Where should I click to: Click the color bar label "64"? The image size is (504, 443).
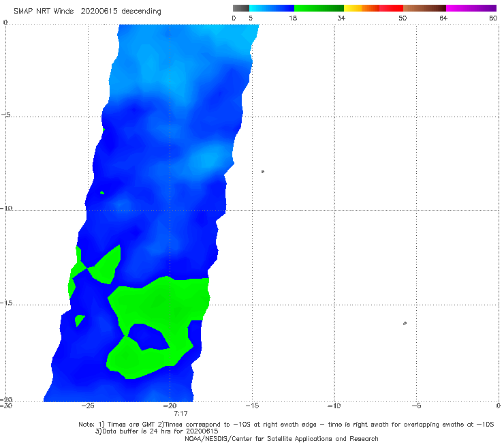coord(443,18)
